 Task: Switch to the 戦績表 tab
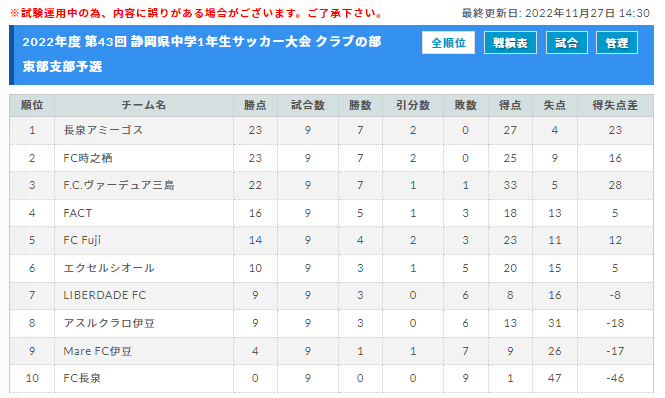click(510, 43)
